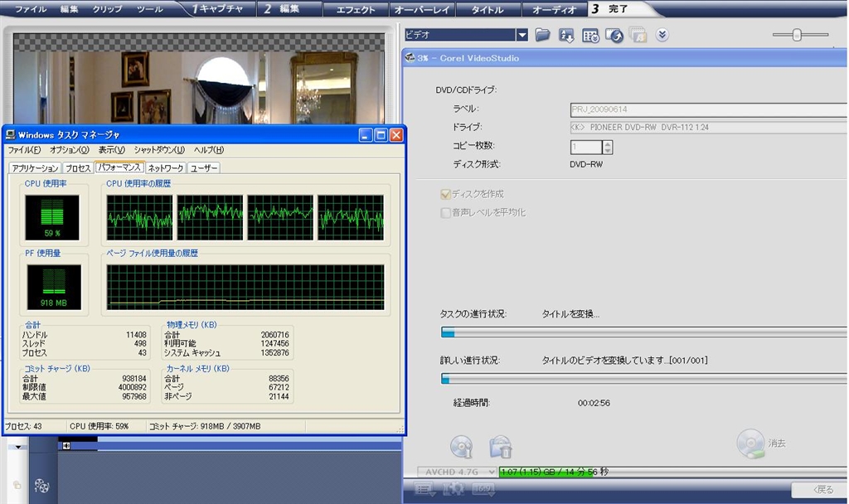Open the 編集 menu in VideoStudio
The height and width of the screenshot is (504, 849).
69,9
